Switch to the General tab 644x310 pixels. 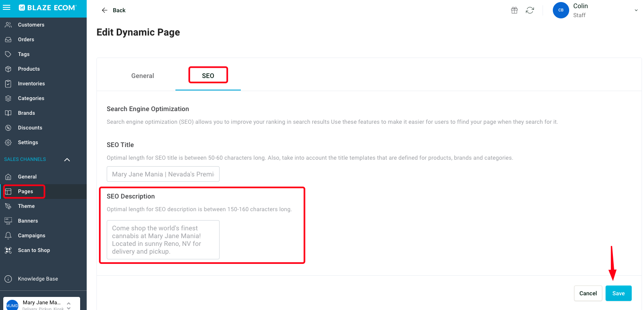point(143,76)
